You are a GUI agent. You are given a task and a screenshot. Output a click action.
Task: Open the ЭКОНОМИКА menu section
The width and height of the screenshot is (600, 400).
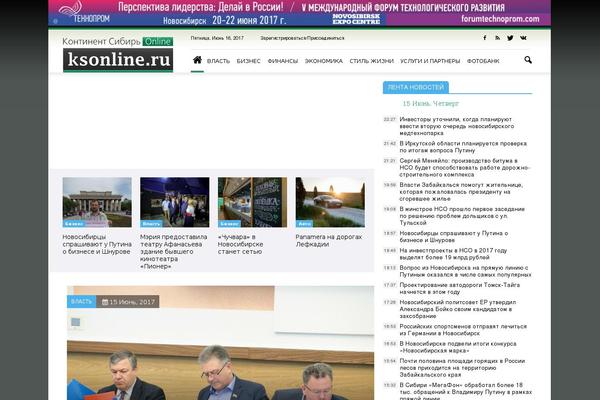[324, 61]
